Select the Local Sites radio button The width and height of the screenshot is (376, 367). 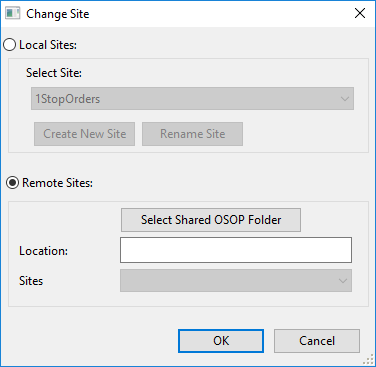point(10,45)
